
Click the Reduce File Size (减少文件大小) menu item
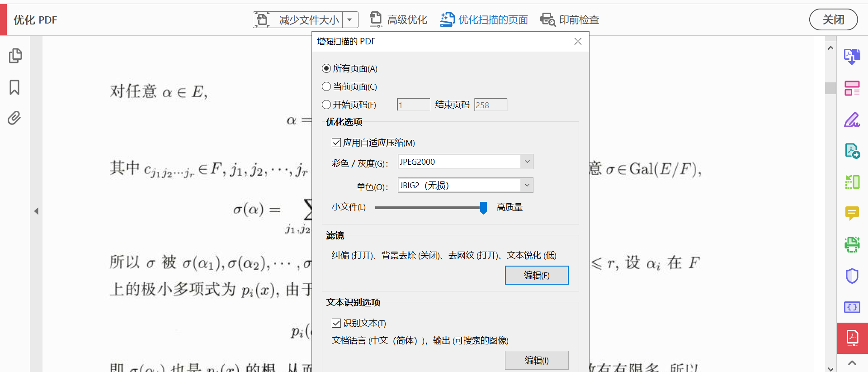(x=309, y=20)
